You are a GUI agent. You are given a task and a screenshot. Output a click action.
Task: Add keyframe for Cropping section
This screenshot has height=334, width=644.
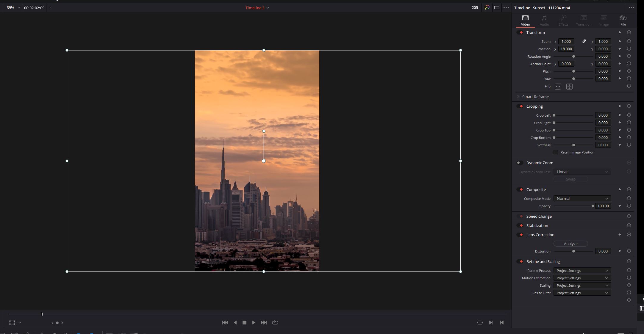point(620,106)
